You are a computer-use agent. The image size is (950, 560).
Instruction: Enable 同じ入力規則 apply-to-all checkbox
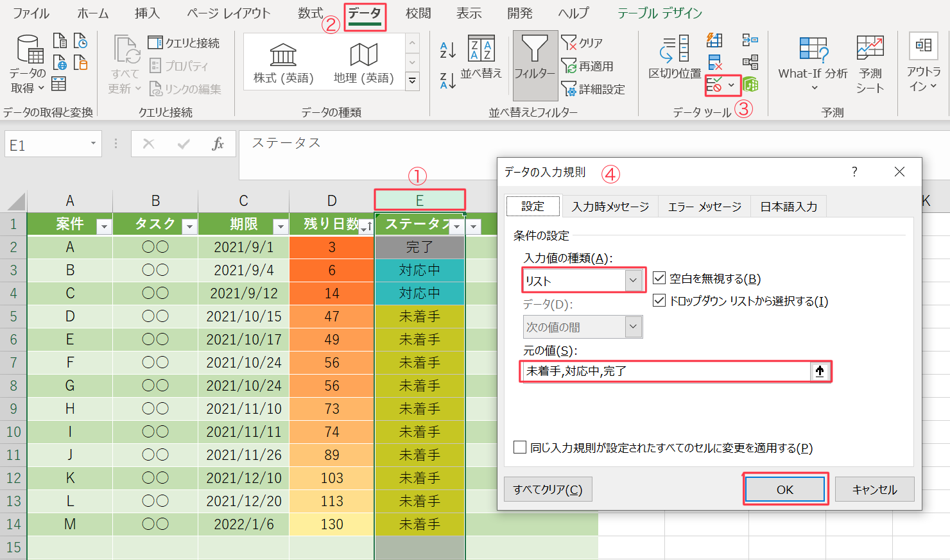tap(520, 447)
